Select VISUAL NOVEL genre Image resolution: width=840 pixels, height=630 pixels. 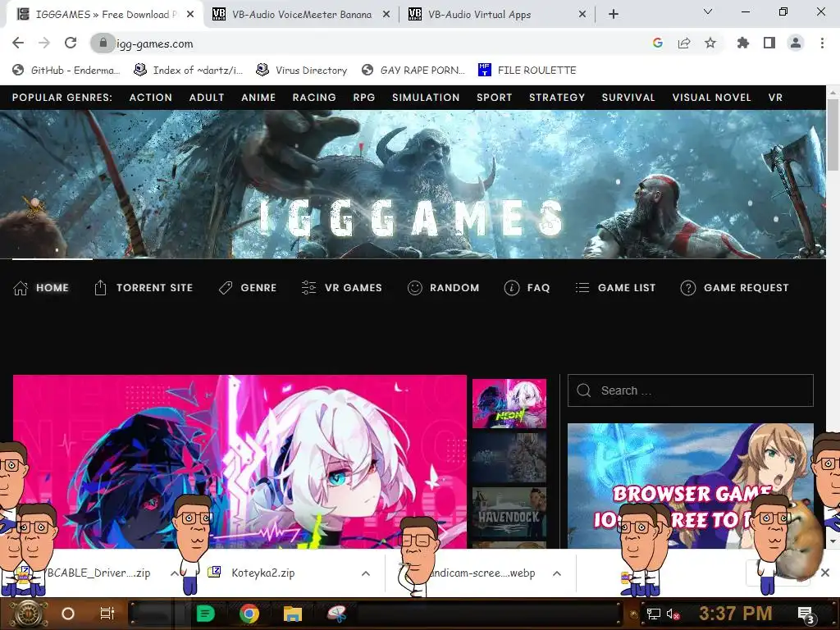tap(711, 98)
